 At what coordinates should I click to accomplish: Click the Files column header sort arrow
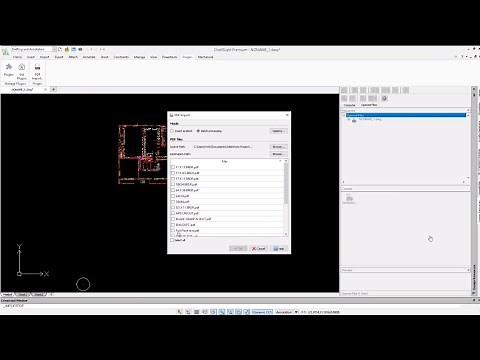[x=280, y=161]
